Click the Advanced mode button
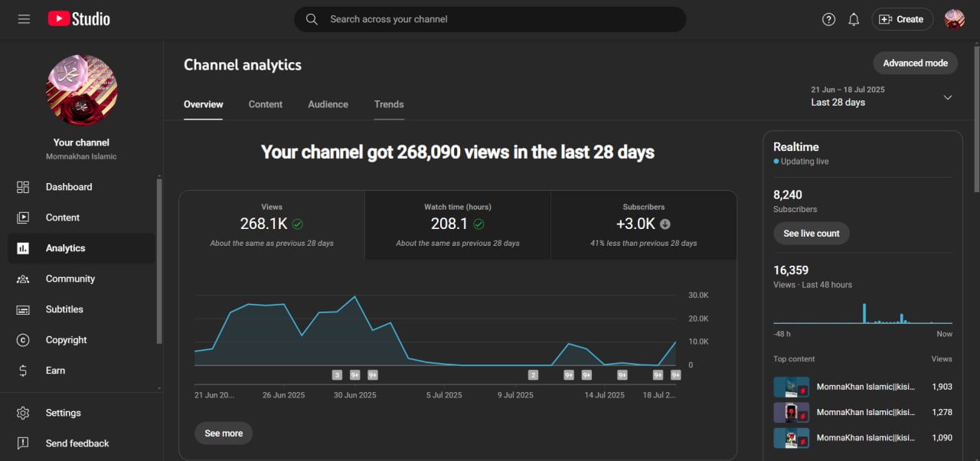Screen dimensions: 980x461 [x=915, y=63]
